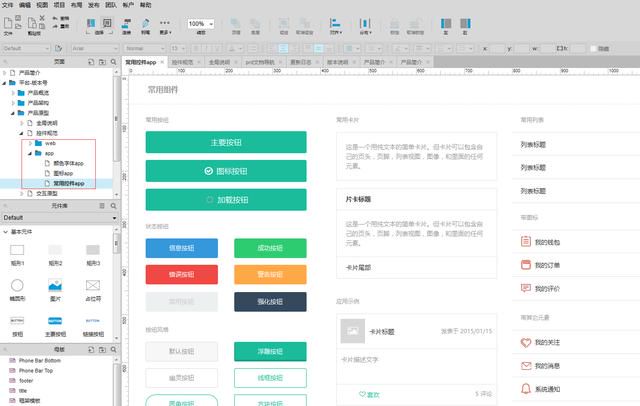The image size is (640, 406).
Task: Open the Default library dropdown
Action: click(x=60, y=217)
